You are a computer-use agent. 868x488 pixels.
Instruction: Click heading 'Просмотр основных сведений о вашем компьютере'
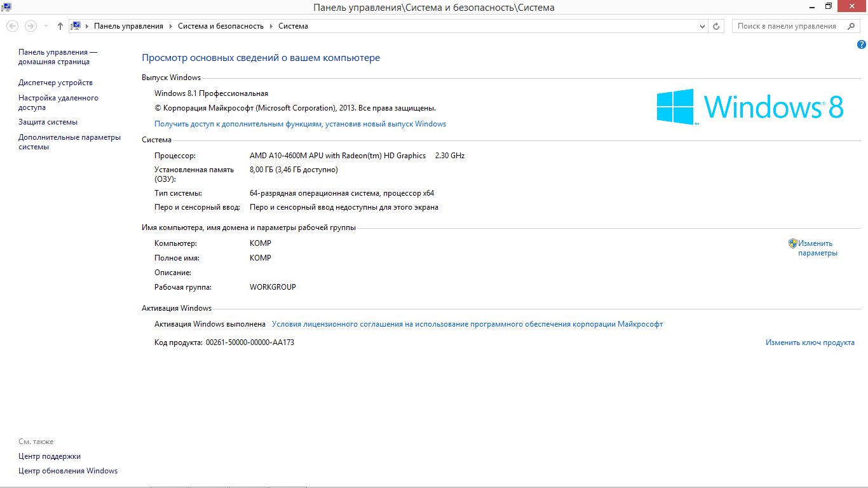(261, 58)
